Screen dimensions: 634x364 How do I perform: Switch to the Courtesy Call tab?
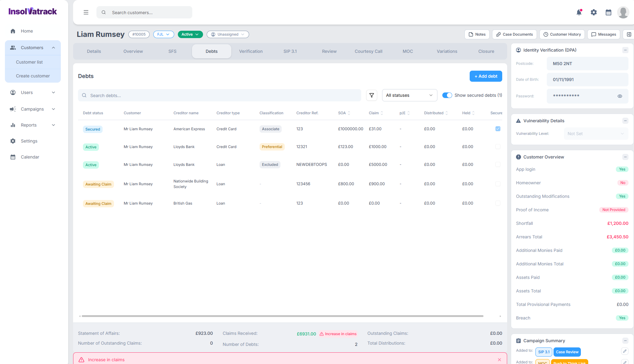click(x=369, y=51)
